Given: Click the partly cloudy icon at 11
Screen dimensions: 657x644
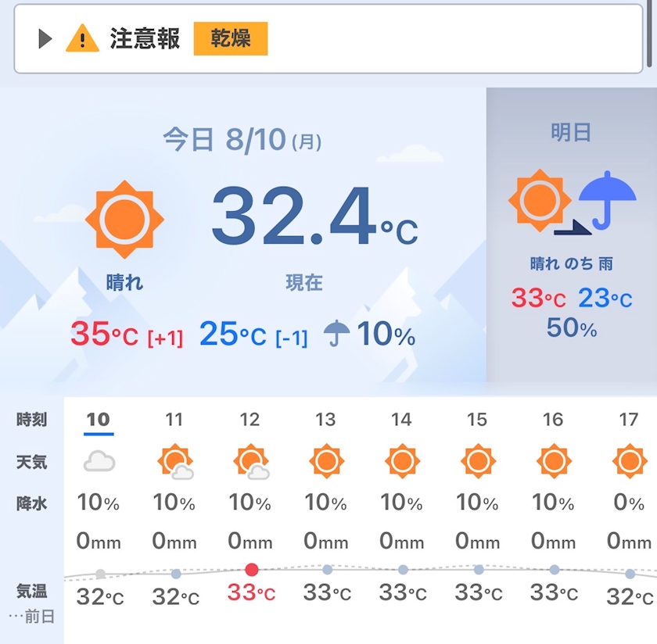Looking at the screenshot, I should pyautogui.click(x=175, y=461).
